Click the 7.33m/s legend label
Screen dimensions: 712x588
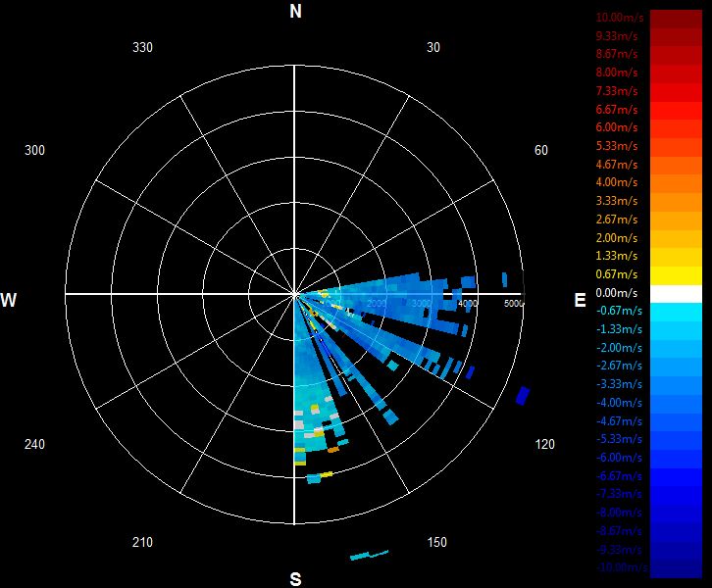617,91
